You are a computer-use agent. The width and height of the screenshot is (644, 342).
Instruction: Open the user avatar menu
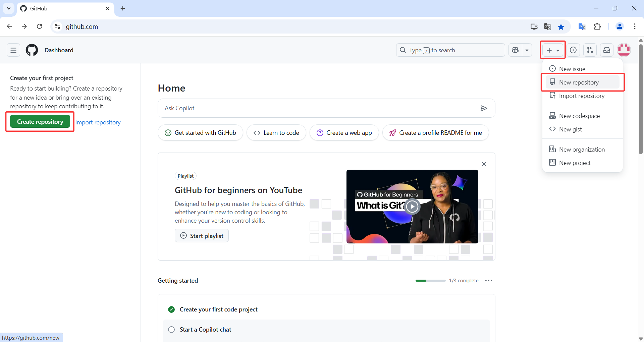(x=624, y=50)
